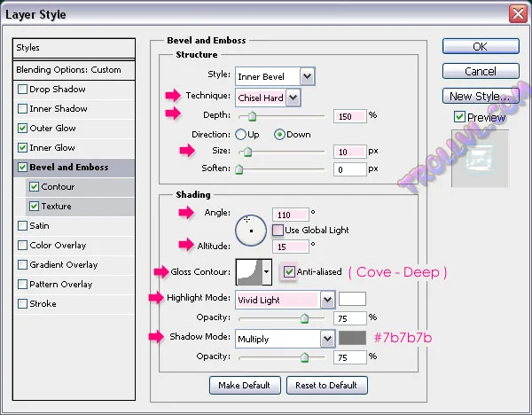Open the Technique dropdown showing Chisel Hard

(268, 98)
